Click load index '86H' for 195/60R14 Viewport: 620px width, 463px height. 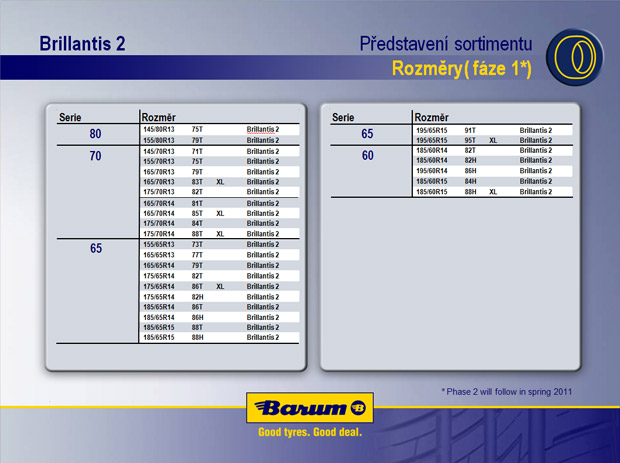point(471,171)
